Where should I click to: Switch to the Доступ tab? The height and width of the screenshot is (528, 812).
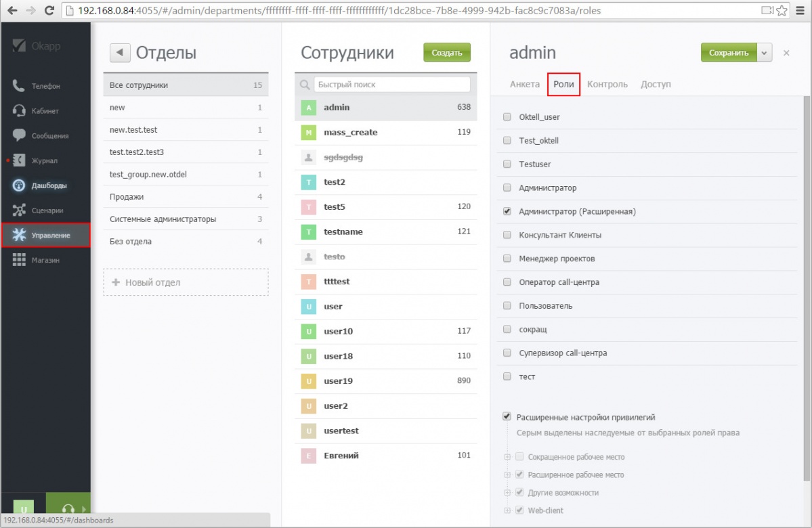coord(656,85)
